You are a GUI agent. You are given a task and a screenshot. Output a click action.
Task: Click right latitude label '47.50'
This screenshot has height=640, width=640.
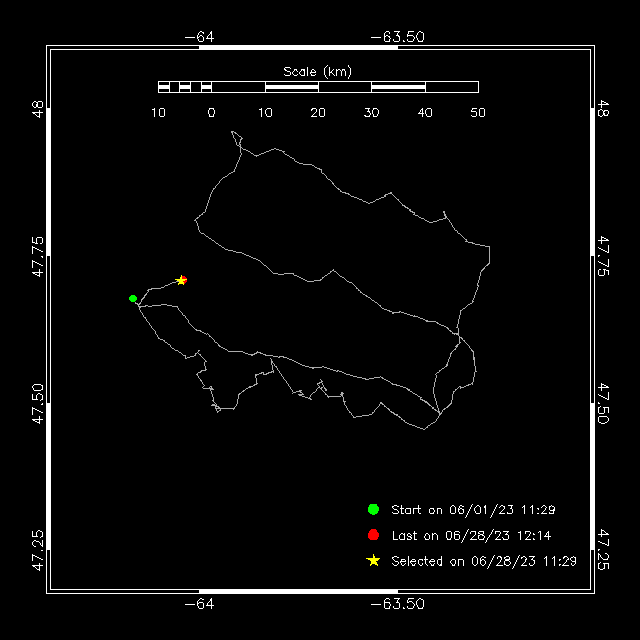pos(603,403)
